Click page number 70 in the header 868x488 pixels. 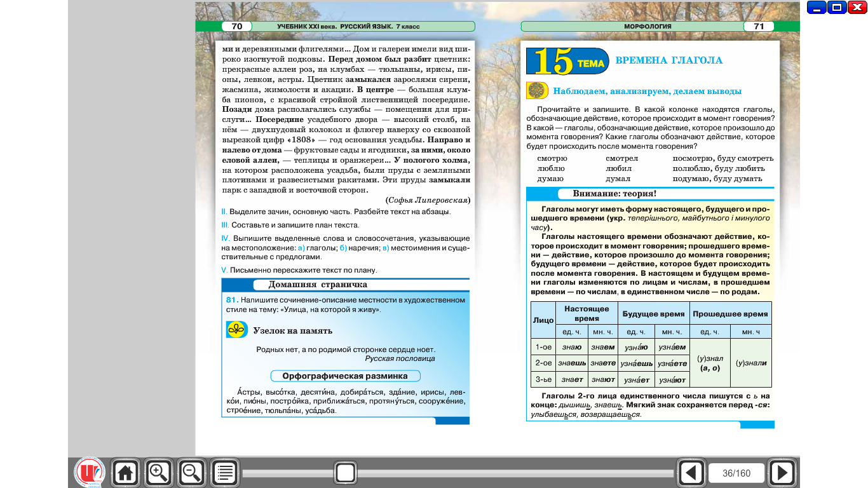pyautogui.click(x=236, y=27)
